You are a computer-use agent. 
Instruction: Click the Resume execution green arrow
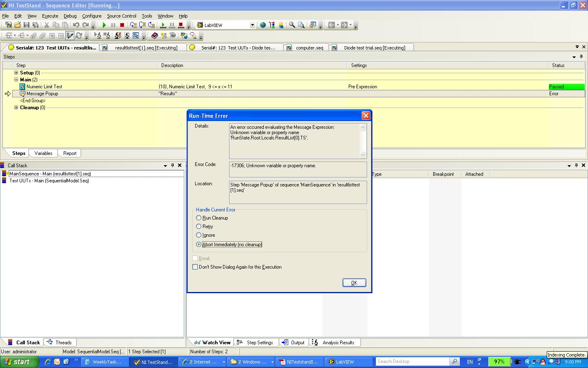point(104,25)
